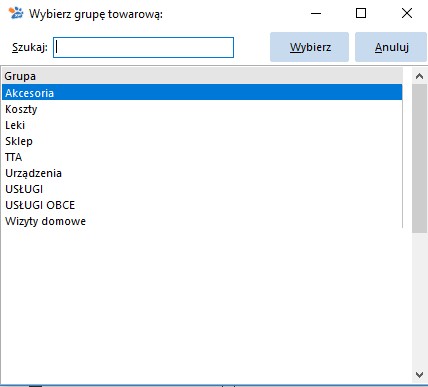The height and width of the screenshot is (387, 428).
Task: Select the Sklep group row
Action: point(202,141)
